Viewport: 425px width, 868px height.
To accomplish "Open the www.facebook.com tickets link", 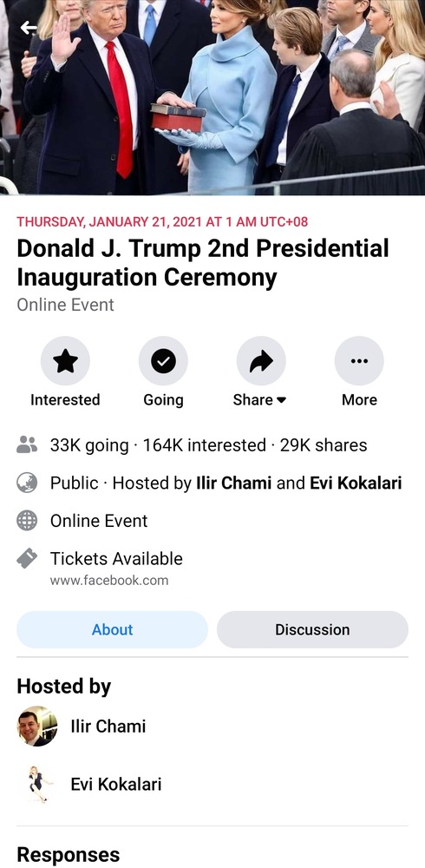I will point(109,580).
